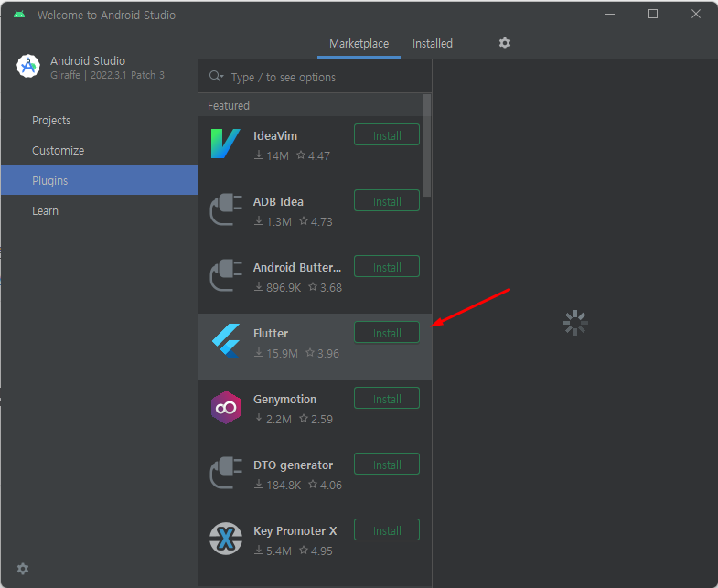Open Projects in the sidebar
718x588 pixels.
[x=99, y=121]
